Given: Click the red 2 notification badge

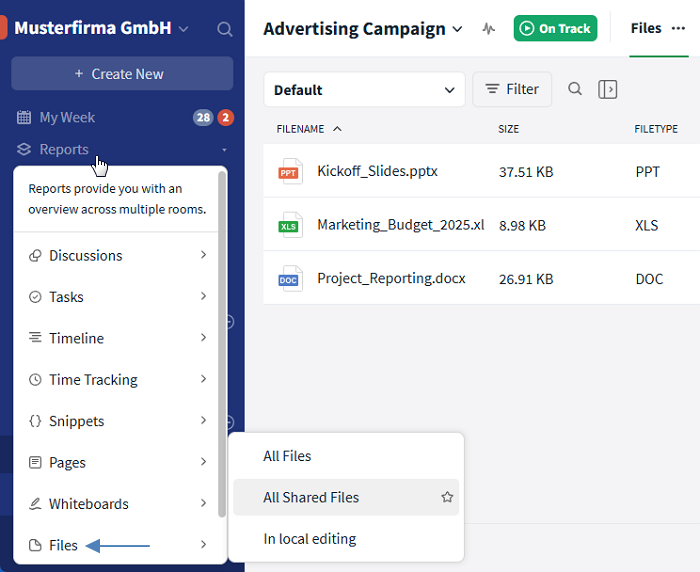Looking at the screenshot, I should pos(226,117).
